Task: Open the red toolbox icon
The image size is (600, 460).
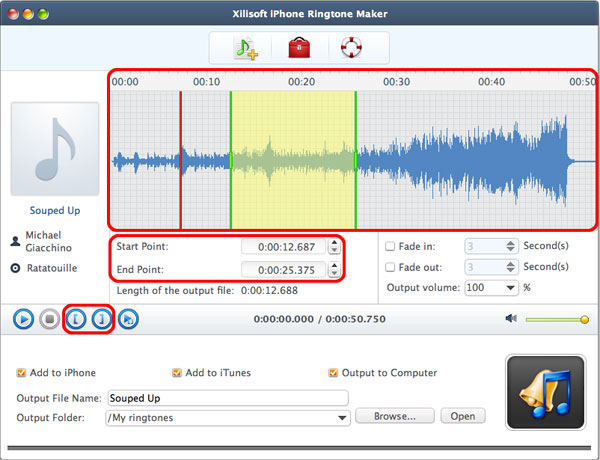Action: (299, 47)
